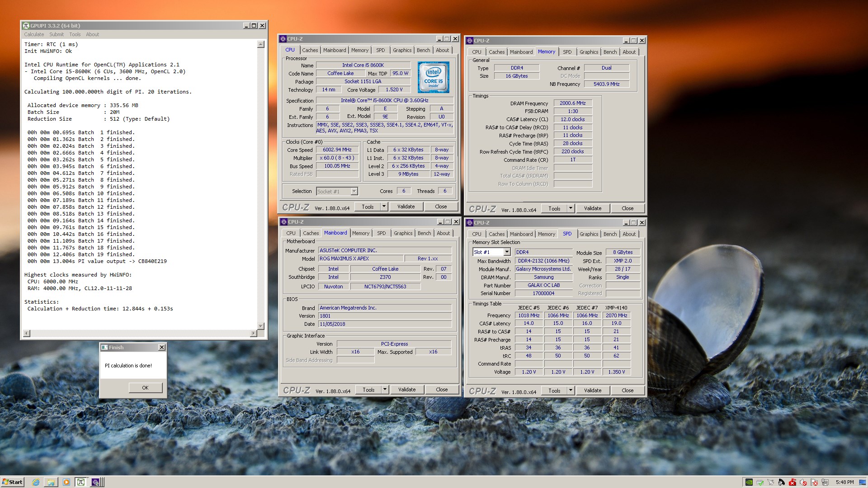Click the Finish dialog title bar icon
868x488 pixels.
point(104,347)
